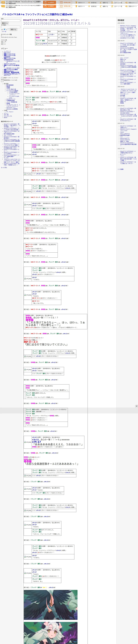Open 聖園ミカ（水着） in update history
Viewport: 138px width, 644px height.
click(125, 141)
